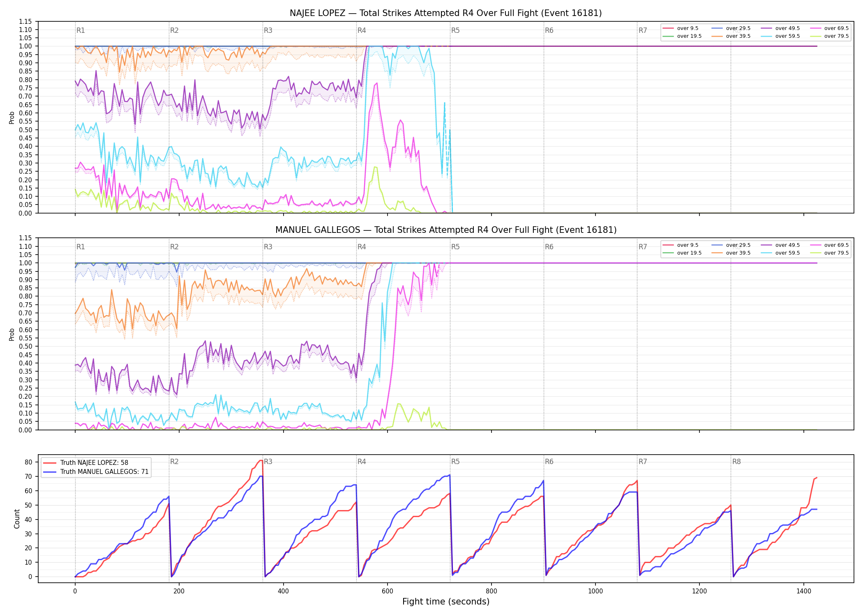Click the 'over 9.5' legend entry in top chart

click(x=681, y=28)
